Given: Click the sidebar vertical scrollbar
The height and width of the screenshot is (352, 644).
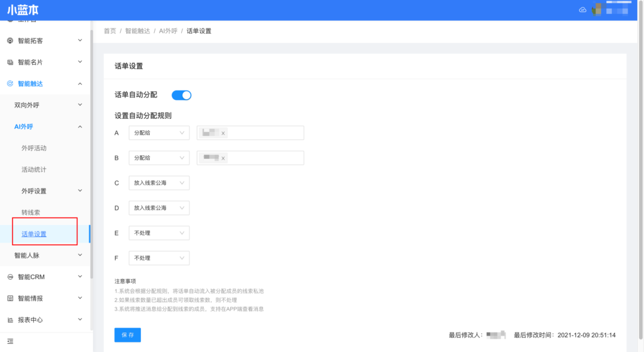Looking at the screenshot, I should pyautogui.click(x=91, y=157).
